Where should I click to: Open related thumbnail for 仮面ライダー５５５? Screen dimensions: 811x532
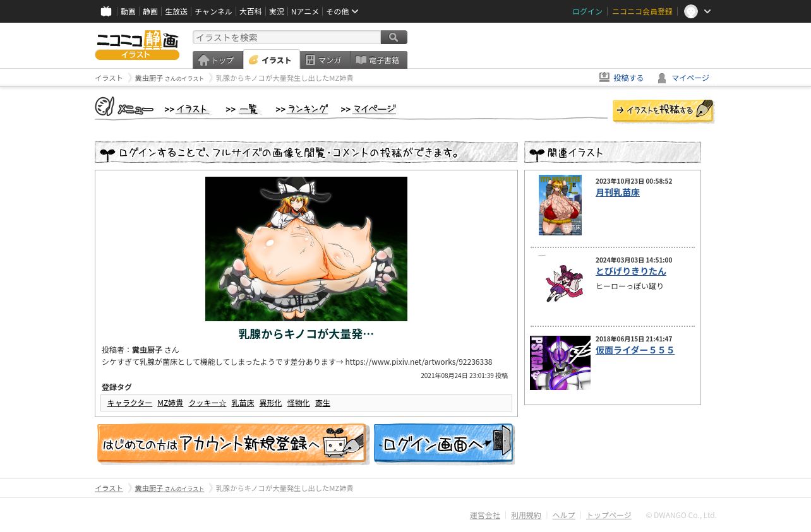point(560,363)
